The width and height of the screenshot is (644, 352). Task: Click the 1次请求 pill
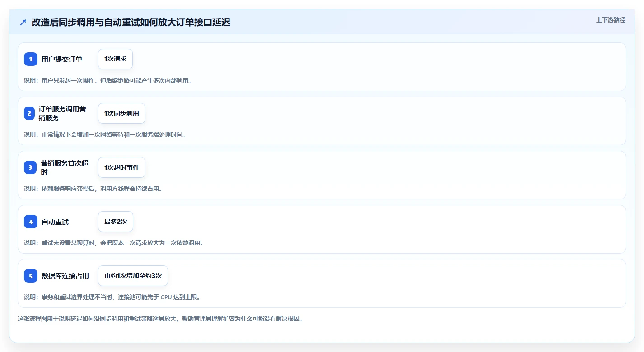[x=115, y=59]
